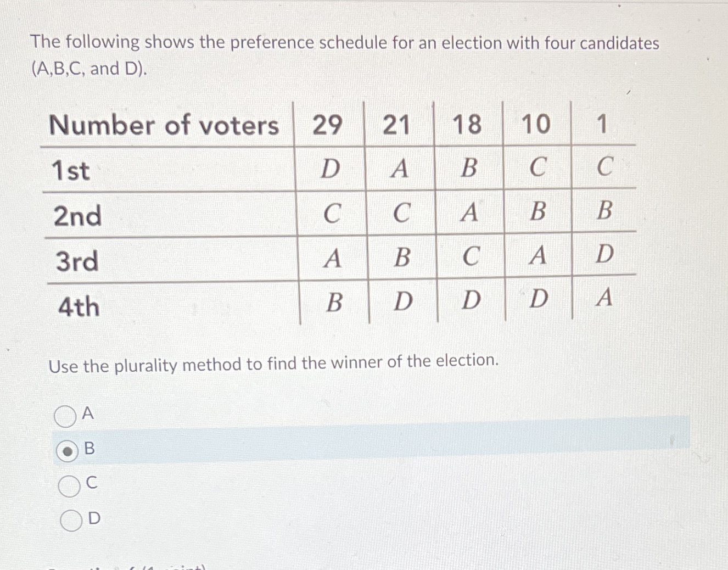Click the 10 voters column header
The image size is (728, 570).
(x=535, y=124)
